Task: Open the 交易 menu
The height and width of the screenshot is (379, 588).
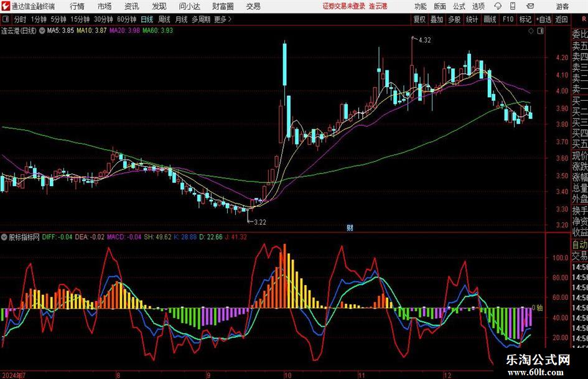Action: pyautogui.click(x=253, y=6)
